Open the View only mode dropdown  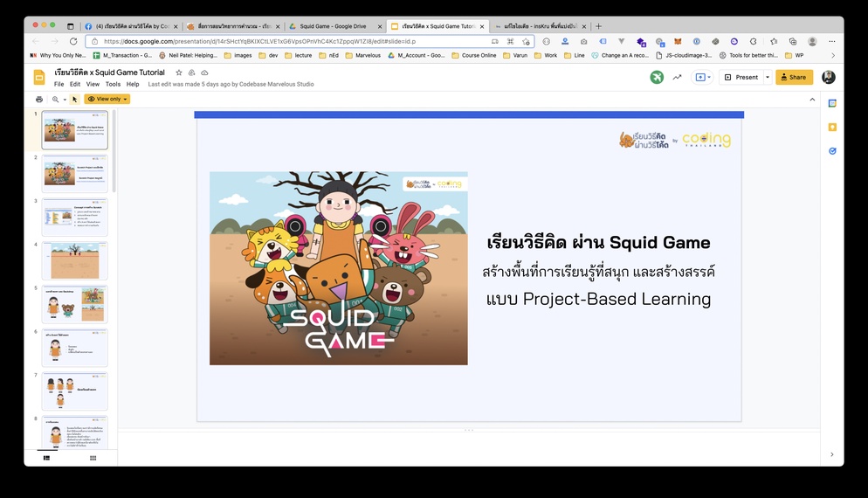(107, 99)
